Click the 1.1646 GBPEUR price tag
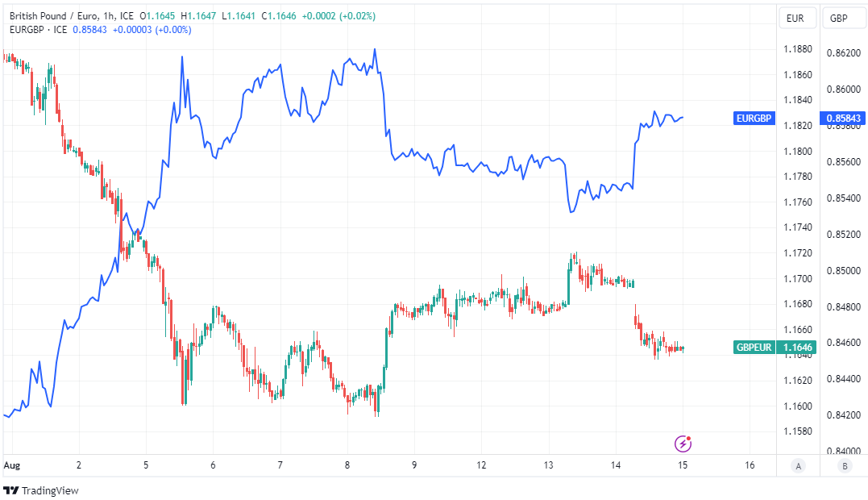Image resolution: width=868 pixels, height=500 pixels. click(x=798, y=348)
